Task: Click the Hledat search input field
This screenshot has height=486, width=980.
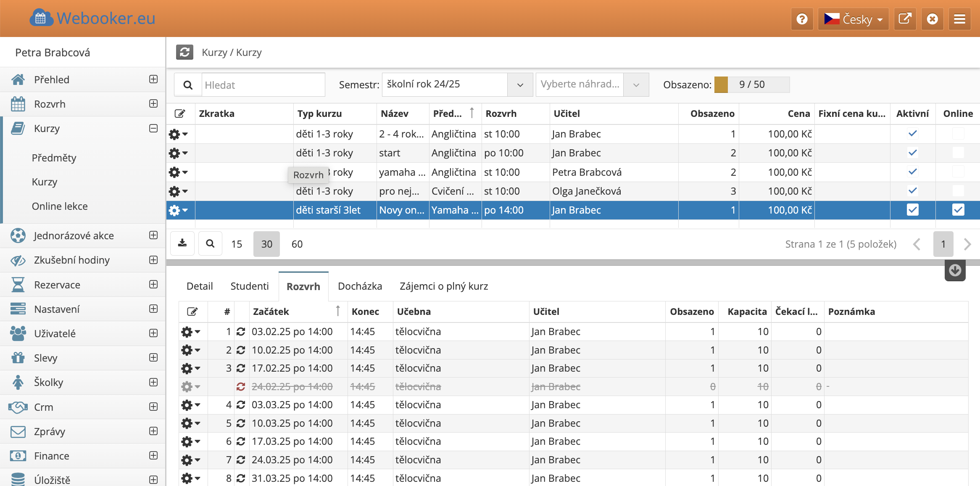Action: pos(263,85)
